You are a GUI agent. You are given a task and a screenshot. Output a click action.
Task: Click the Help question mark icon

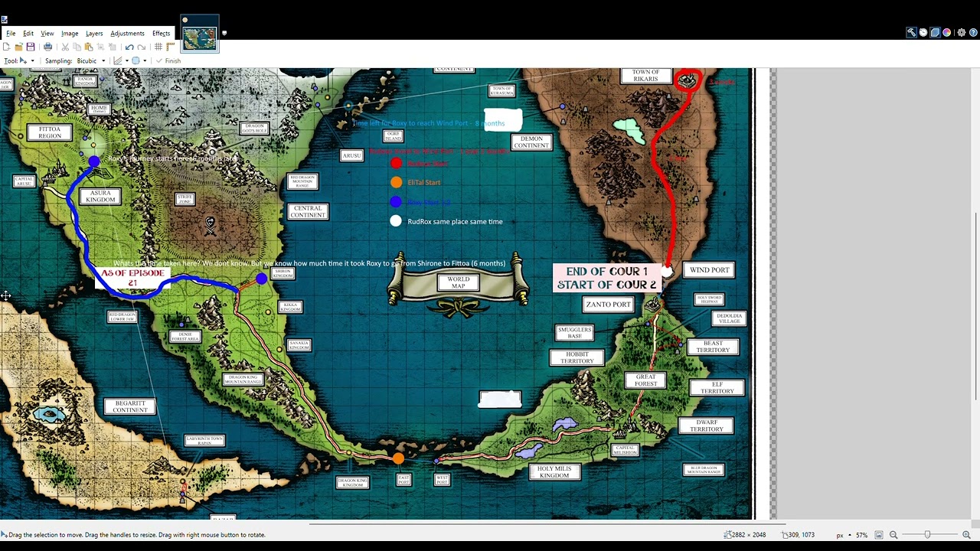(x=973, y=33)
